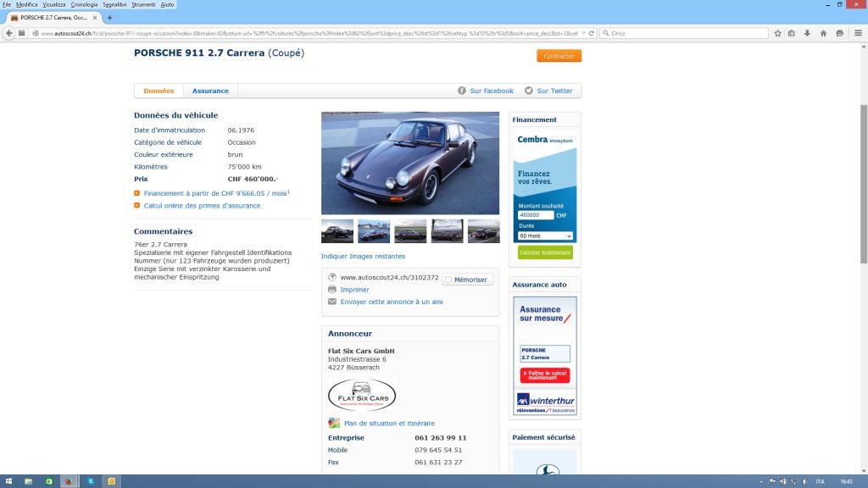Viewport: 868px width, 488px height.
Task: Open the Sur Facebook link
Action: click(x=492, y=91)
